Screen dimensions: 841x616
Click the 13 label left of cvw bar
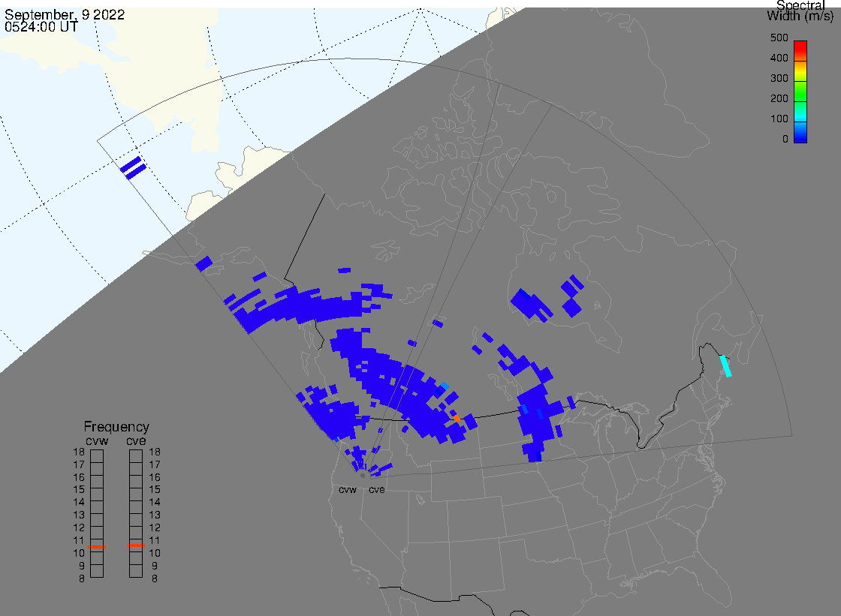tap(79, 515)
